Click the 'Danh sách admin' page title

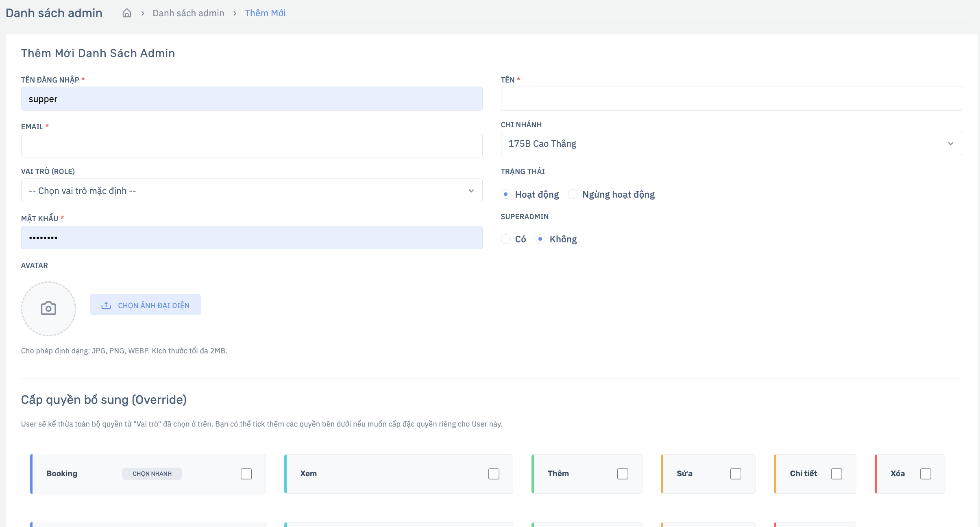click(54, 13)
